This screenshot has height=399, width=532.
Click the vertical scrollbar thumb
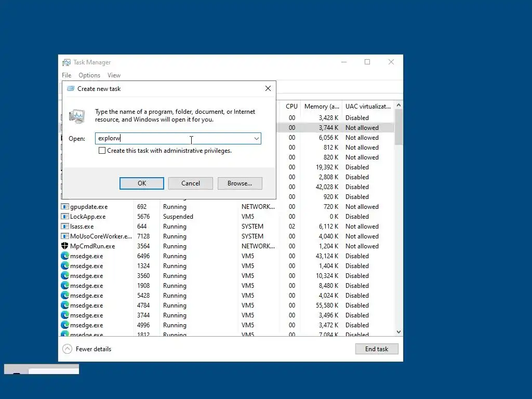398,127
